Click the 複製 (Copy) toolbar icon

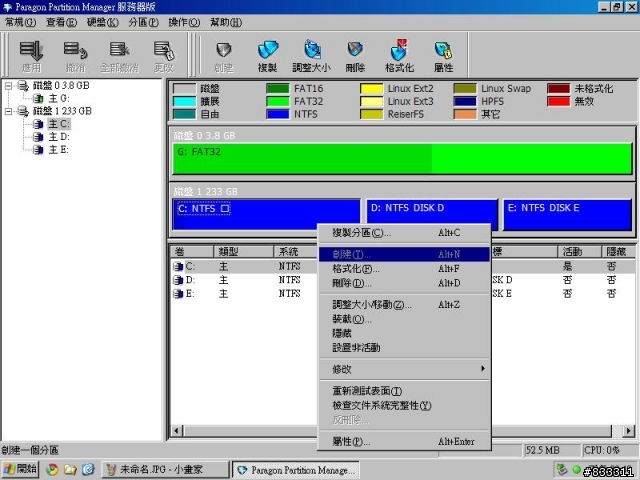pyautogui.click(x=268, y=51)
